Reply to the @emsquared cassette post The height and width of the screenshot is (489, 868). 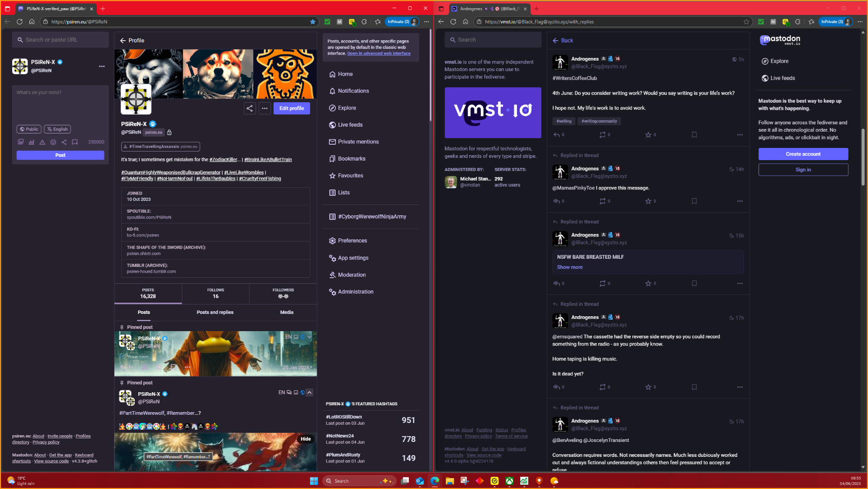pyautogui.click(x=557, y=387)
